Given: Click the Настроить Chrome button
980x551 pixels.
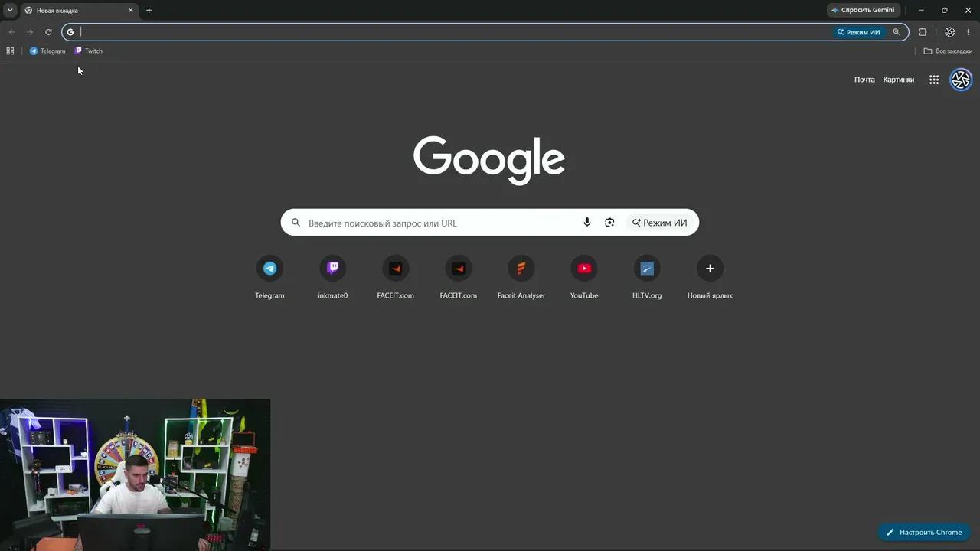Looking at the screenshot, I should (x=924, y=532).
